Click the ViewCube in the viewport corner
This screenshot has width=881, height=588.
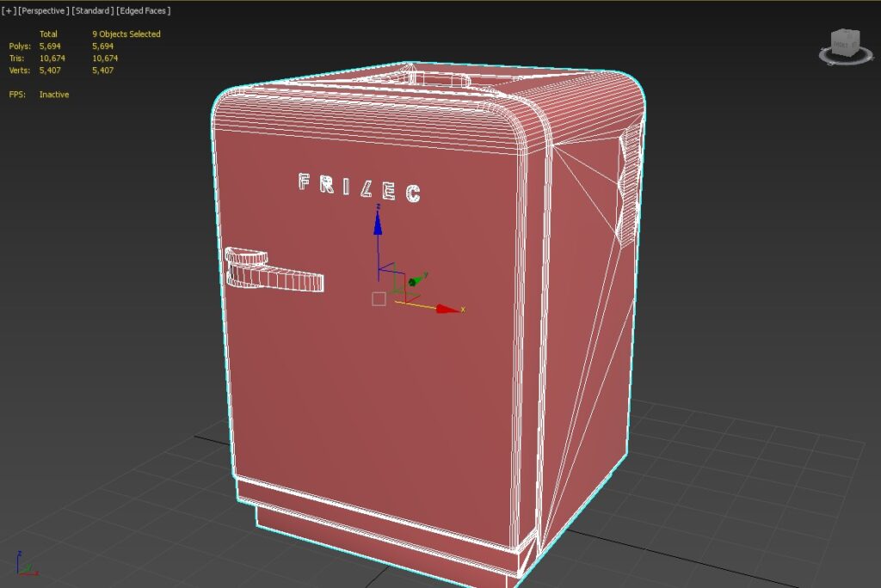(x=845, y=43)
